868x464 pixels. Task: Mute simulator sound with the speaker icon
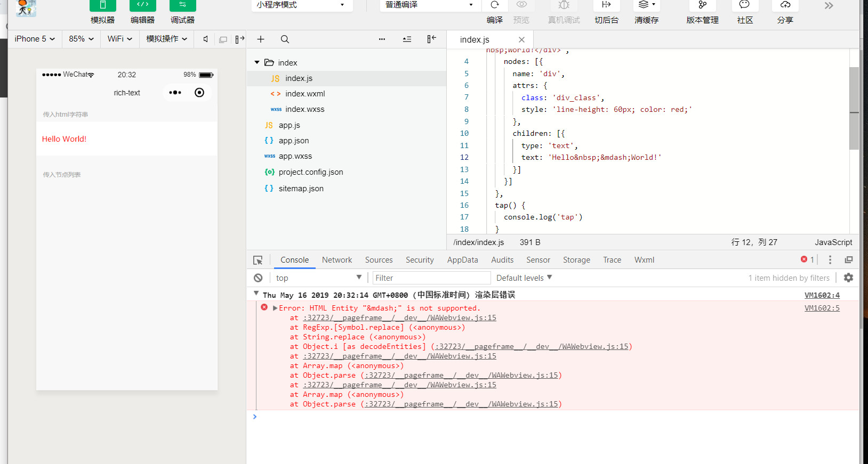205,39
